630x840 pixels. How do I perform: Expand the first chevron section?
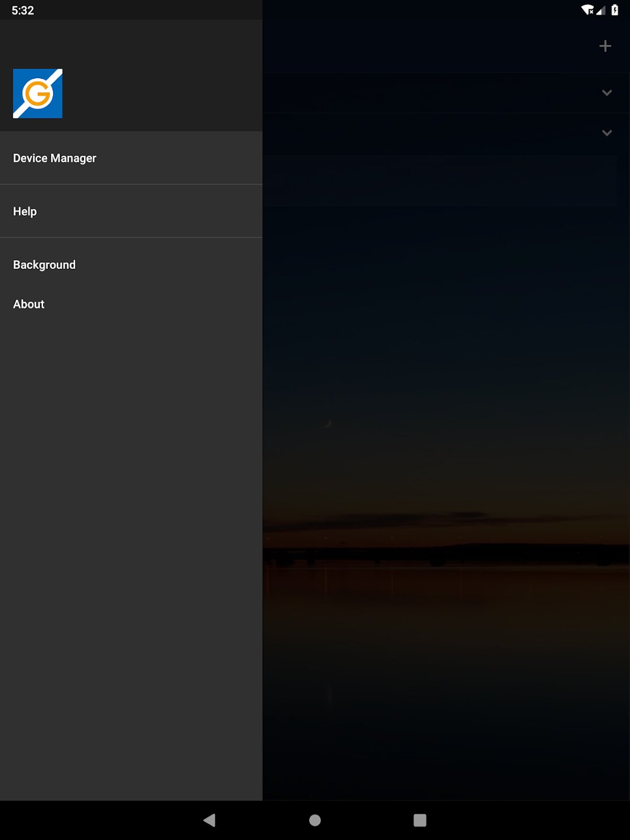coord(607,93)
